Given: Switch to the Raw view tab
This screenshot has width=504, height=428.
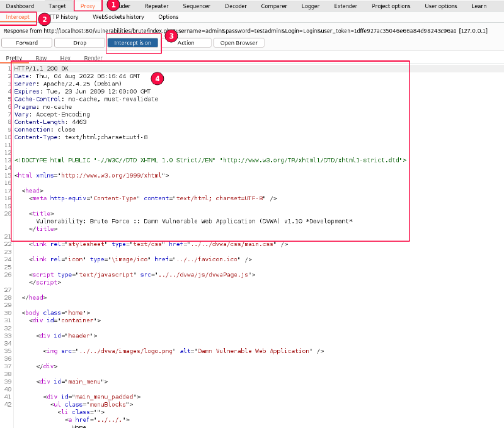Looking at the screenshot, I should [x=41, y=58].
